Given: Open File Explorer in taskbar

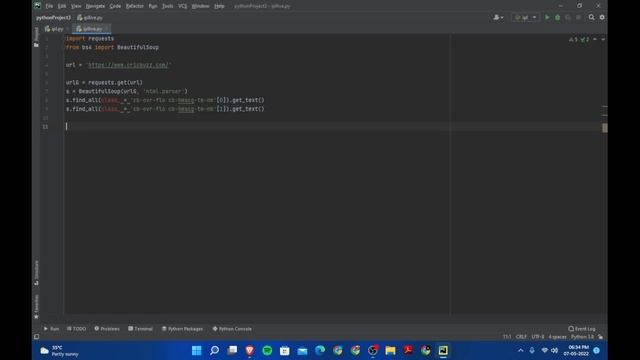Looking at the screenshot, I should 390,351.
